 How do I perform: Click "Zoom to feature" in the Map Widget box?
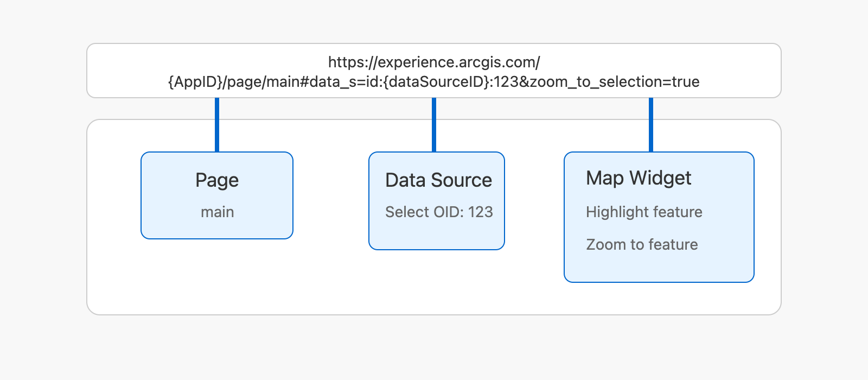click(642, 244)
